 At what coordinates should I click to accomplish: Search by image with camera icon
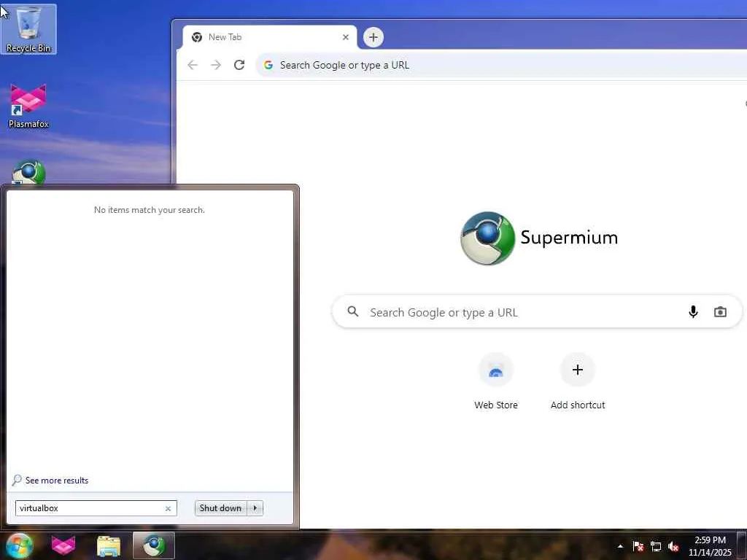(720, 312)
